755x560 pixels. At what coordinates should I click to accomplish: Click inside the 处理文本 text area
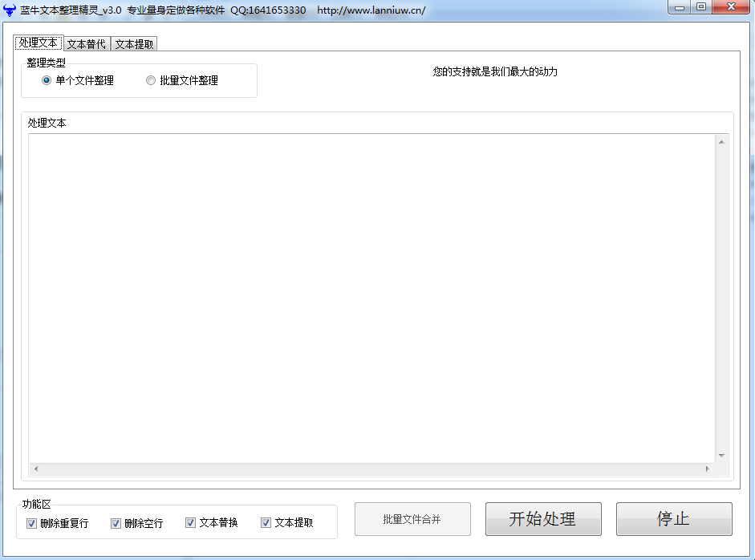click(371, 298)
